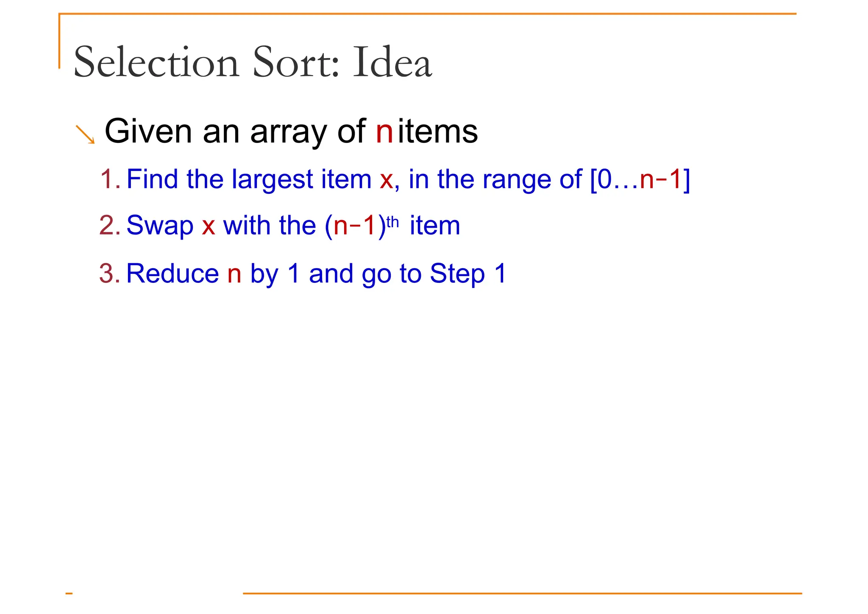Click the word "Given" in the first bullet
This screenshot has width=868, height=614.
tap(148, 132)
